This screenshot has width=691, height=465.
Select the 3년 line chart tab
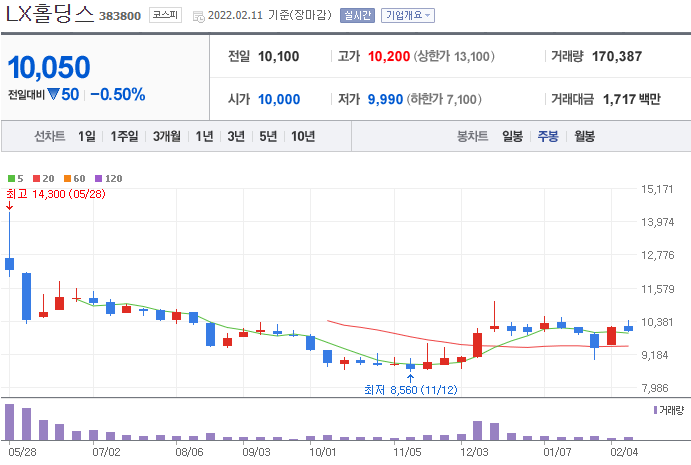point(236,136)
